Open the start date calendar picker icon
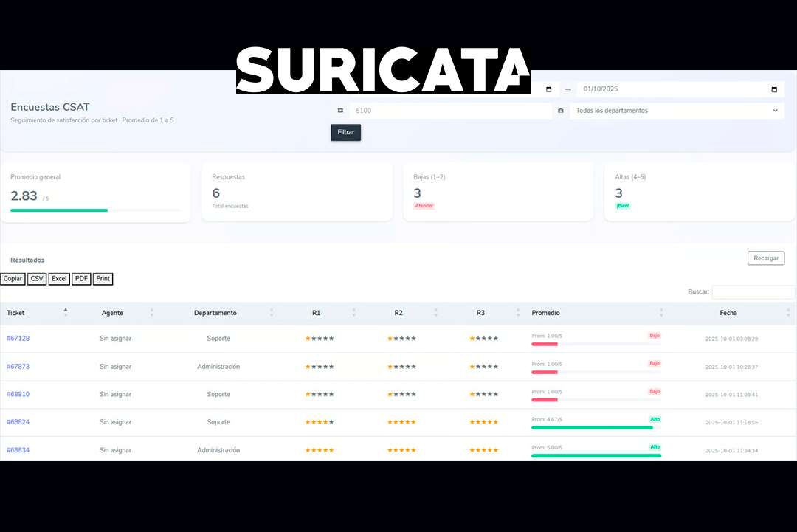Image resolution: width=797 pixels, height=532 pixels. 548,89
